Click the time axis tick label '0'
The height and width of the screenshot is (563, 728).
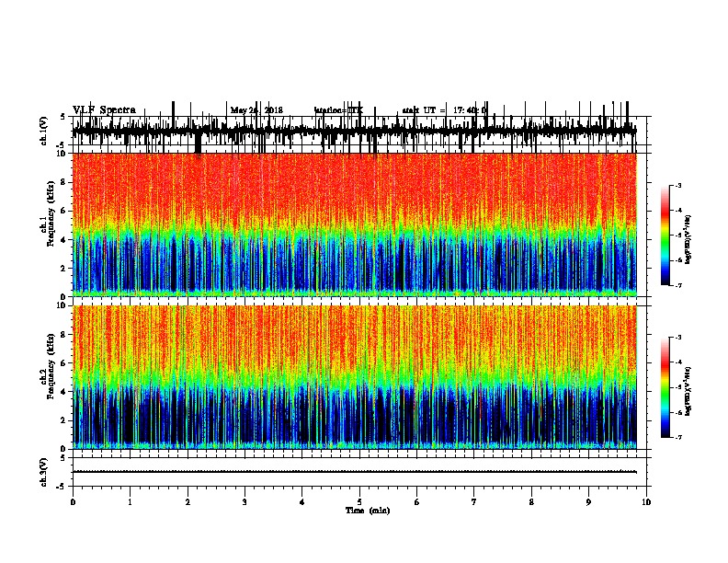click(73, 502)
